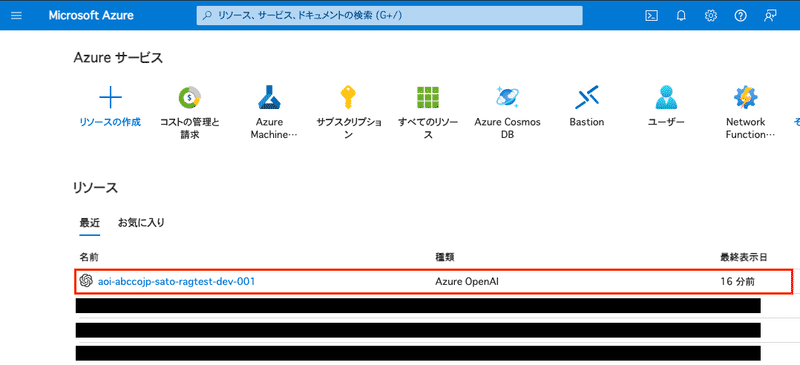
Task: Click the 名前 column header
Action: [89, 257]
